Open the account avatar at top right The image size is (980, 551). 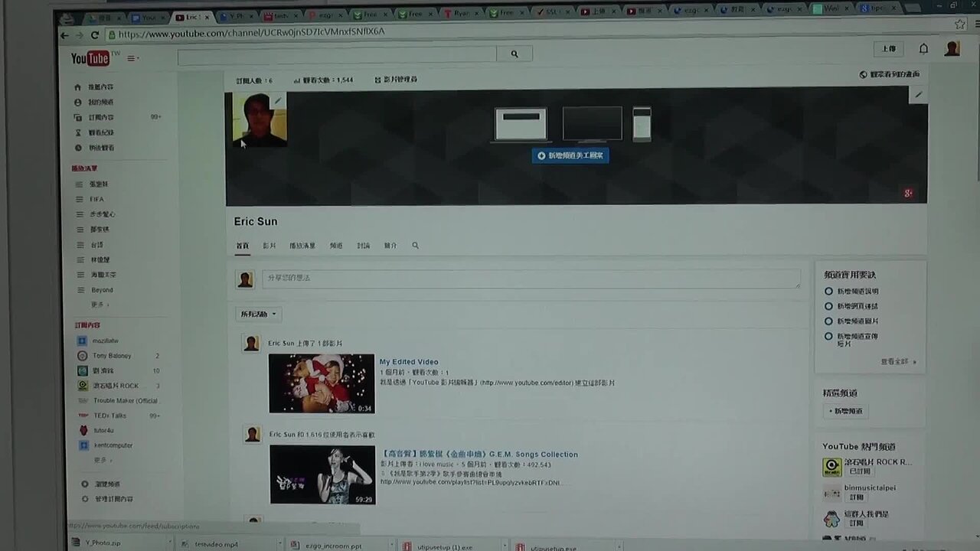click(952, 48)
